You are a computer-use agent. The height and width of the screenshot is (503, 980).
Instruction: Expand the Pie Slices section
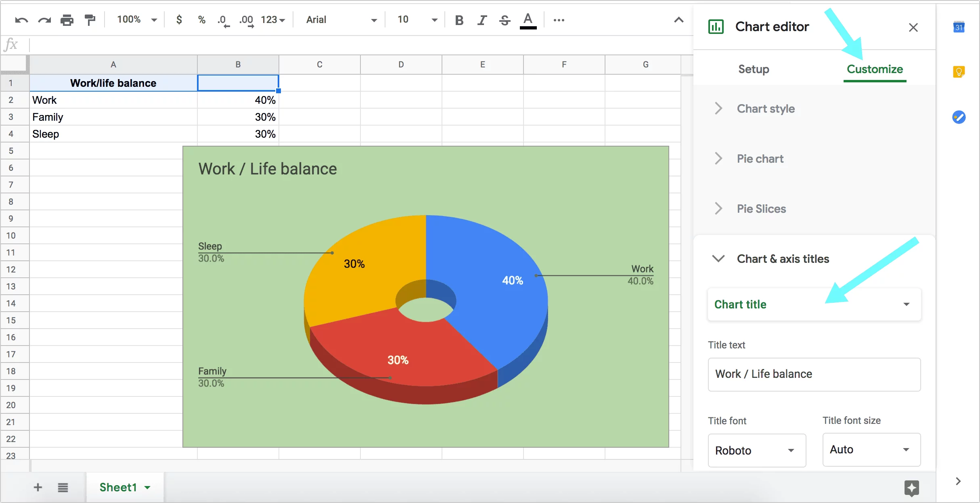pyautogui.click(x=750, y=209)
